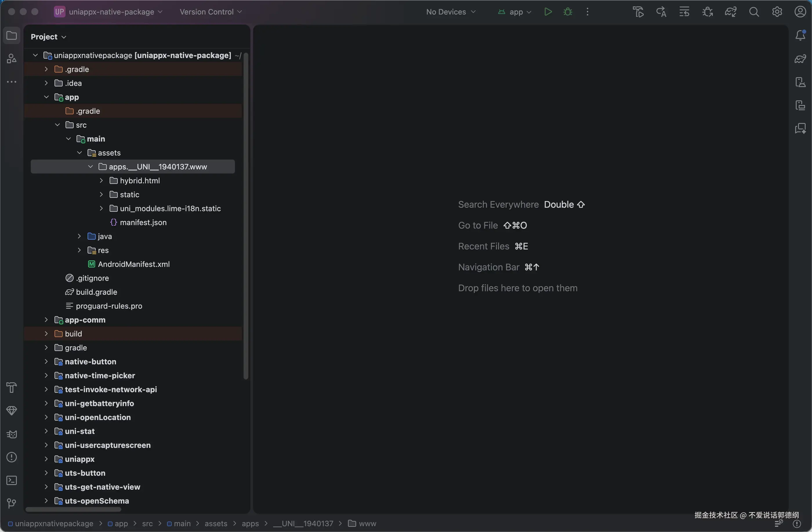Open the Terminal tool window
812x532 pixels.
coord(12,480)
